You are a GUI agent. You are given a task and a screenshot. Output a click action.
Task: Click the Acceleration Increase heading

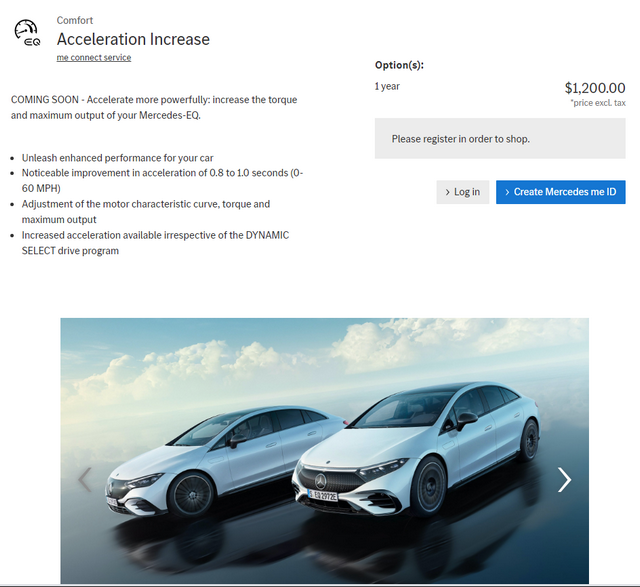pyautogui.click(x=133, y=39)
